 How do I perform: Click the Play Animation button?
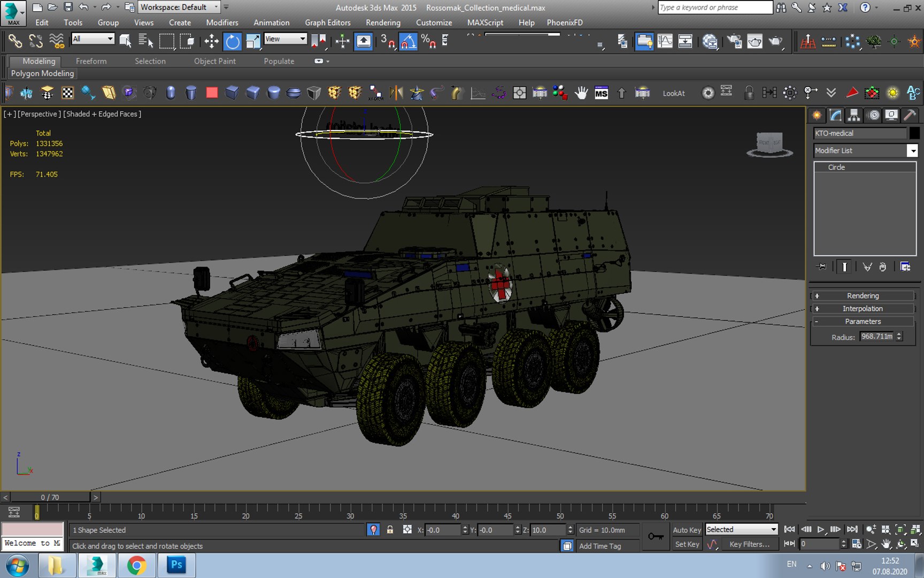(x=821, y=529)
